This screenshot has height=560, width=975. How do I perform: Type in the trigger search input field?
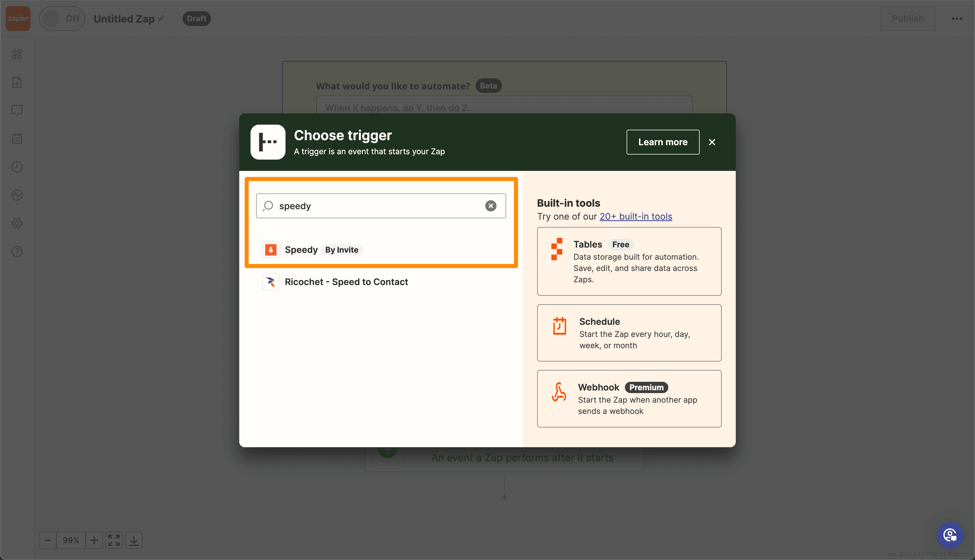(380, 205)
